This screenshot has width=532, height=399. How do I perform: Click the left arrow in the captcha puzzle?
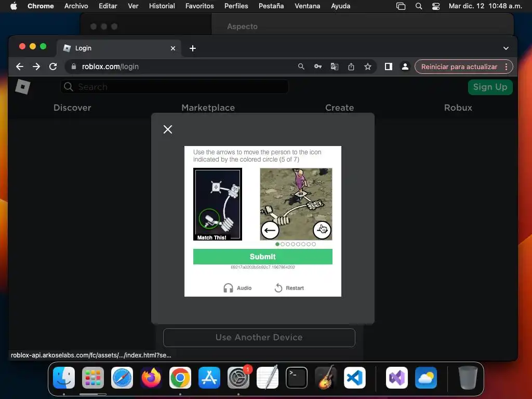click(270, 230)
